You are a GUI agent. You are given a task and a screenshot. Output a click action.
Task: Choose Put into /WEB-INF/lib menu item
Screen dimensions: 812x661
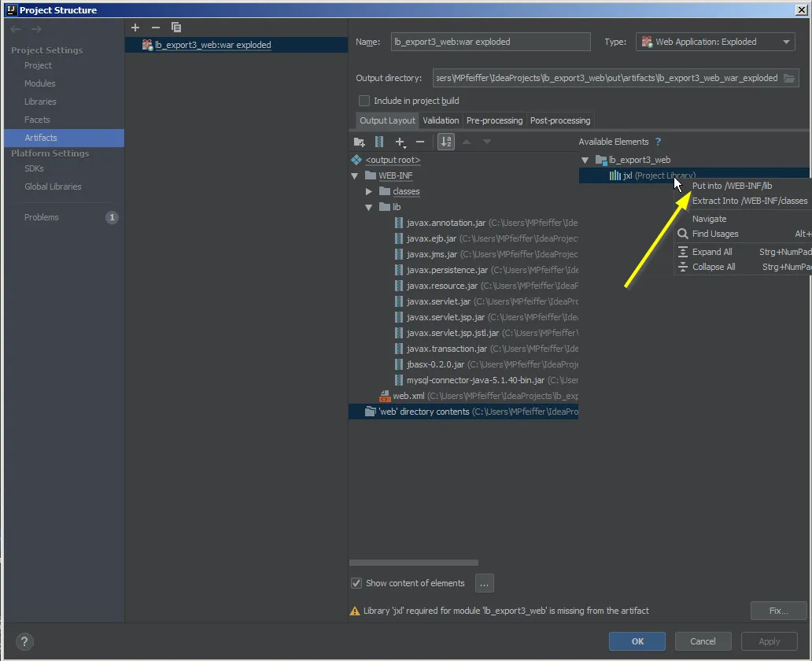(743, 186)
